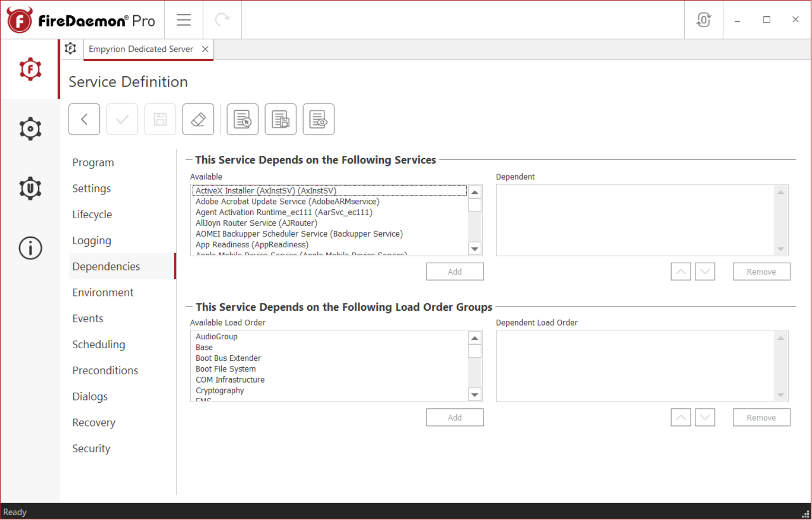Select Boot File System load order group
The image size is (812, 520).
coord(329,369)
